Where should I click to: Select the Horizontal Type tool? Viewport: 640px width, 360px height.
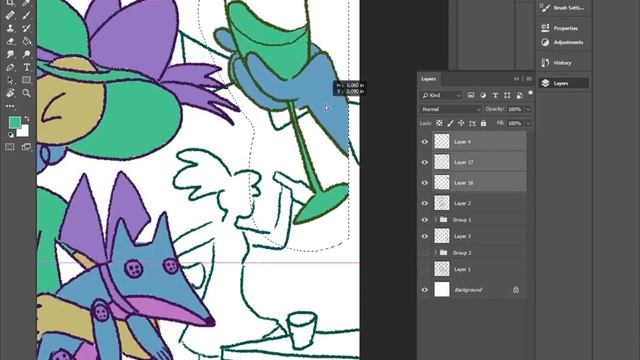[x=27, y=67]
